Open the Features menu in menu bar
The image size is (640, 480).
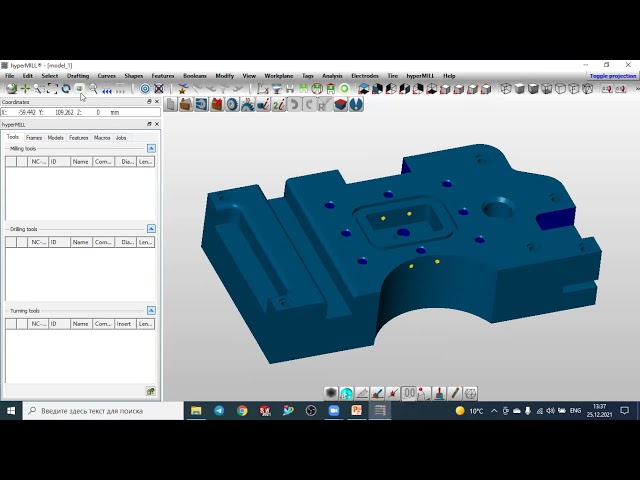(163, 76)
